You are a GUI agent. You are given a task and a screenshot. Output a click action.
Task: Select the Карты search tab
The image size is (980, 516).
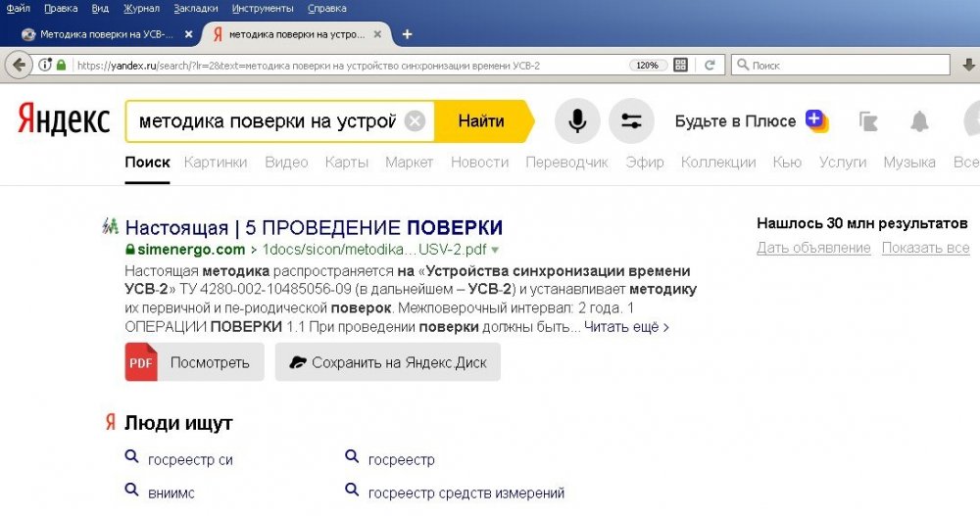pyautogui.click(x=346, y=163)
